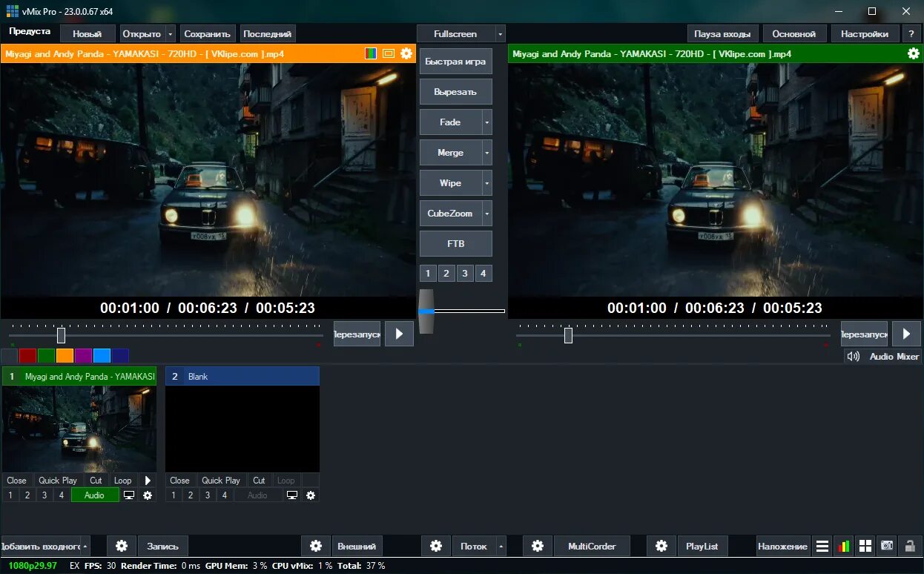Click the preview video position slider handle
The image size is (924, 574).
pos(62,335)
